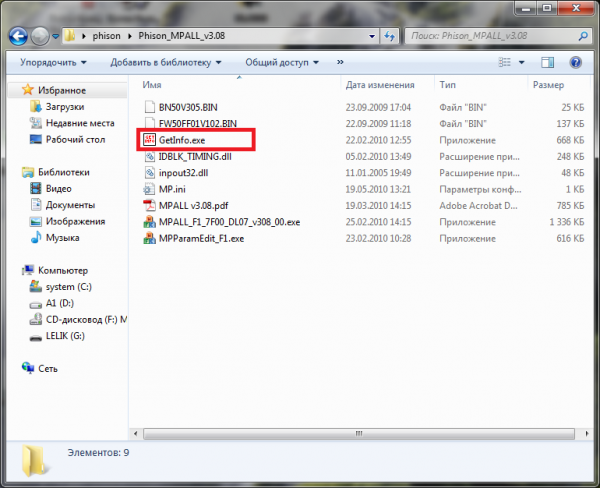Click the scroll left arrow
The height and width of the screenshot is (488, 600).
(135, 434)
